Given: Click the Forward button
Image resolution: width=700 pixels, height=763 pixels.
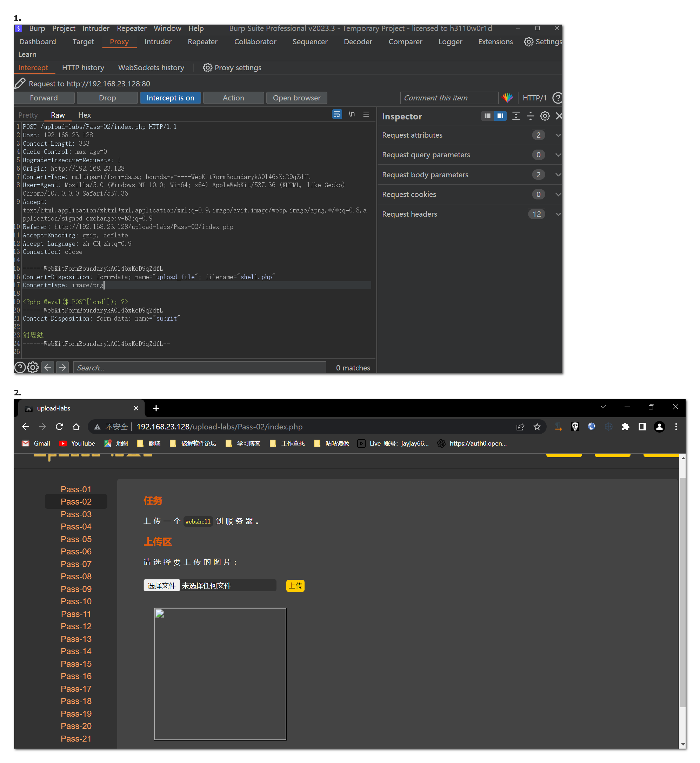Looking at the screenshot, I should pos(44,98).
